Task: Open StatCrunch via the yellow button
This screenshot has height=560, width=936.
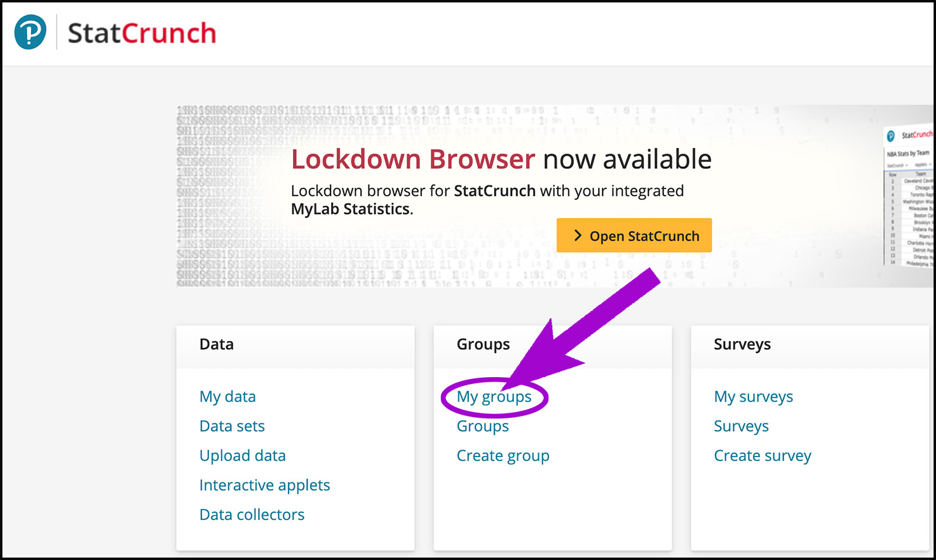Action: coord(634,236)
